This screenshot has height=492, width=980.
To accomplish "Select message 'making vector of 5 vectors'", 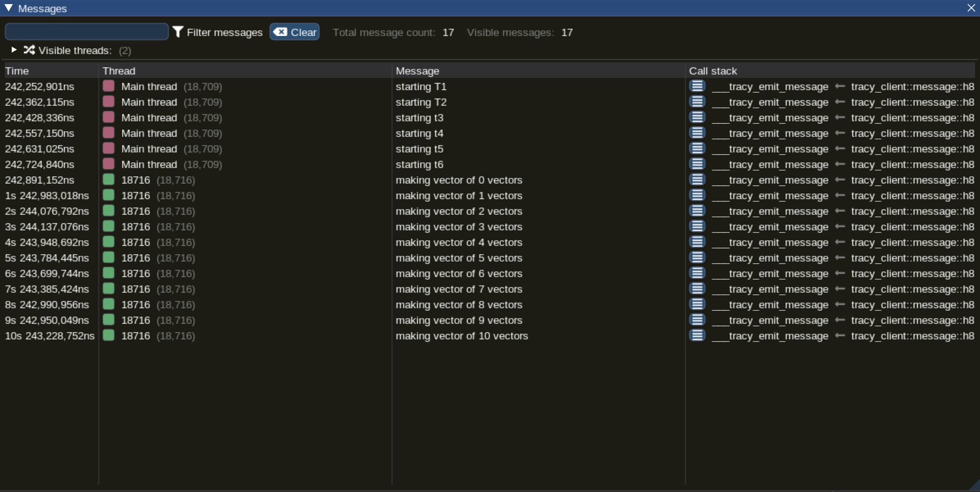I will click(x=459, y=258).
